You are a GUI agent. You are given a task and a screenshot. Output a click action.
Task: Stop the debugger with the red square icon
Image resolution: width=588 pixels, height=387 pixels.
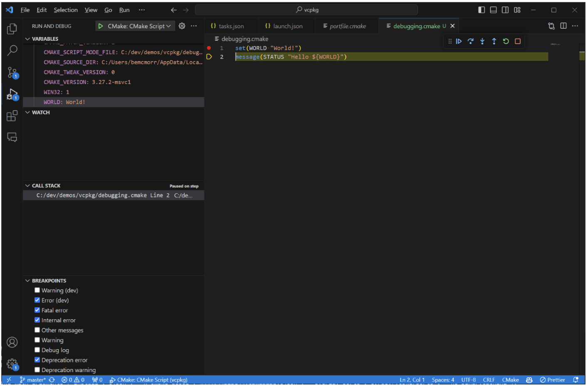[x=518, y=41]
